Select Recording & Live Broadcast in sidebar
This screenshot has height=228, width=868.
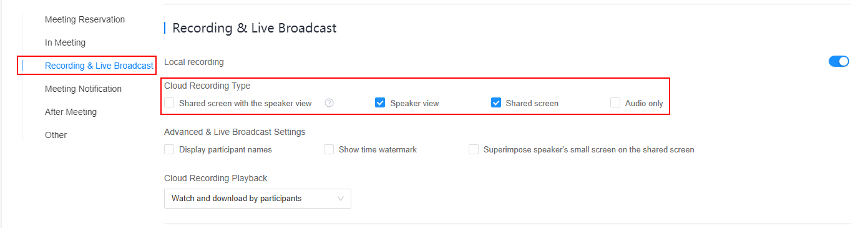99,66
